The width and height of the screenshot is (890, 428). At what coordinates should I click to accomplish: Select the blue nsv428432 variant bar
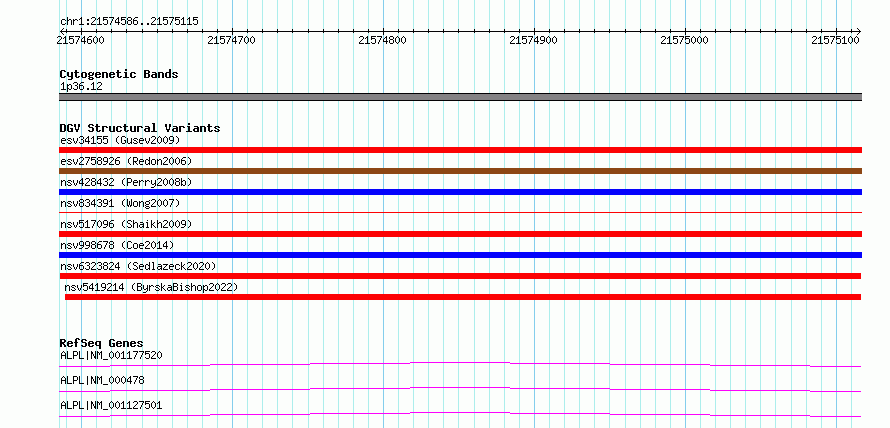(x=460, y=192)
